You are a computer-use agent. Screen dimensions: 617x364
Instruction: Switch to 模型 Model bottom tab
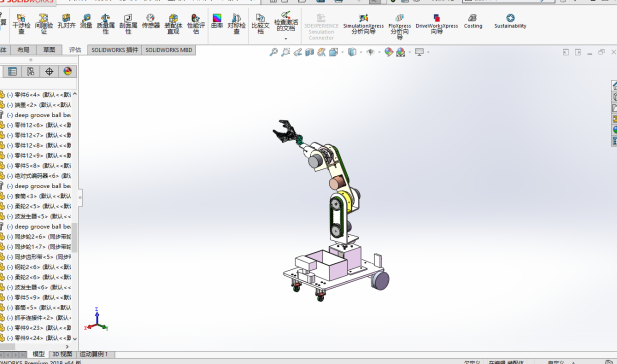(38, 354)
